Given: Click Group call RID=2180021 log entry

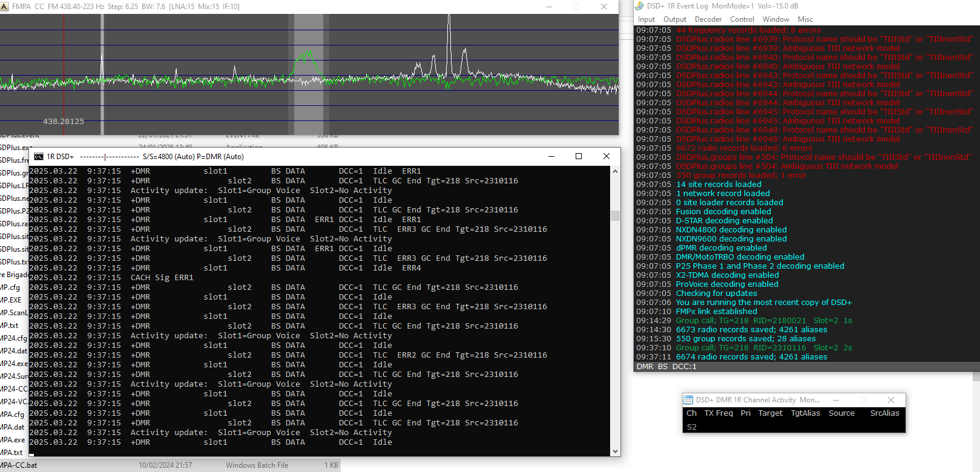Looking at the screenshot, I should click(x=764, y=321).
